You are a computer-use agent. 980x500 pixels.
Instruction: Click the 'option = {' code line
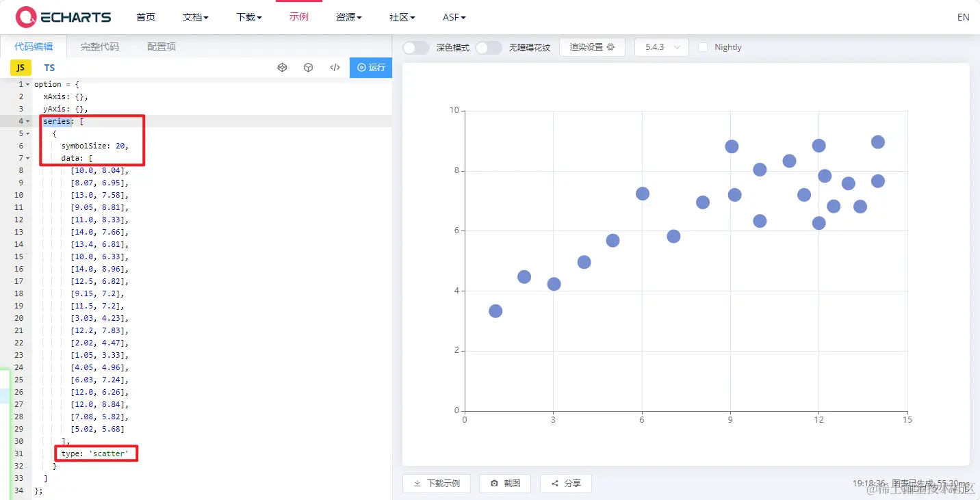pyautogui.click(x=57, y=84)
